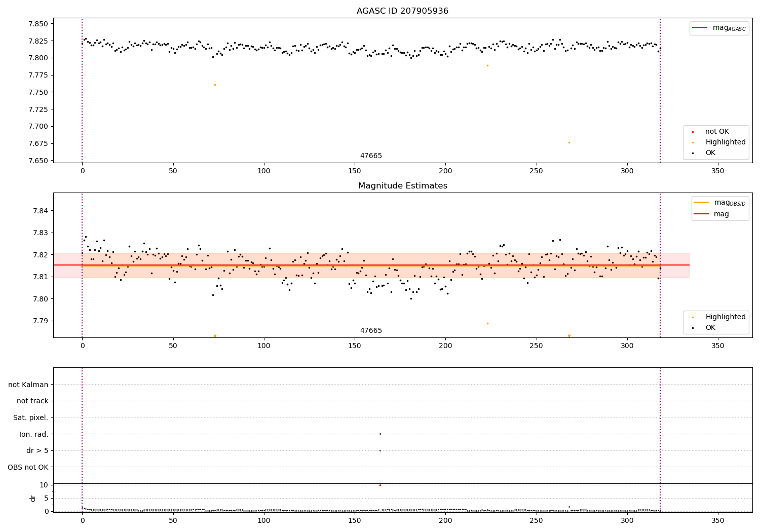Screen dimensions: 760x532
Task: Click the 'not Kalman' row label
Action: (28, 385)
